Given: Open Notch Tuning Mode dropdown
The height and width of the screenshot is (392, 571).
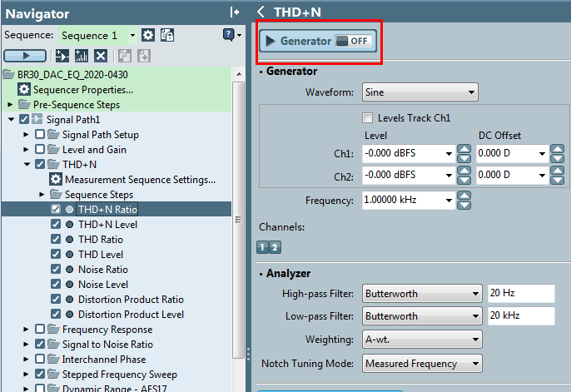Looking at the screenshot, I should (x=422, y=363).
